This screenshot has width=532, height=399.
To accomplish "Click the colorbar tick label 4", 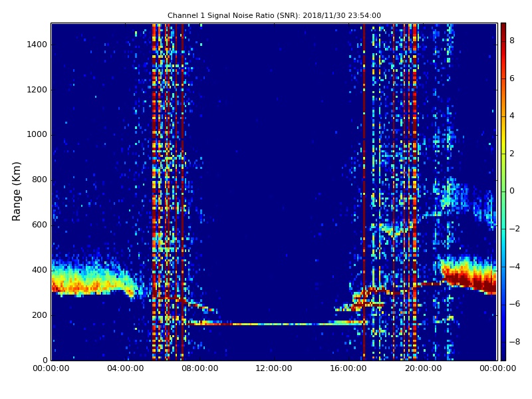I will (512, 116).
